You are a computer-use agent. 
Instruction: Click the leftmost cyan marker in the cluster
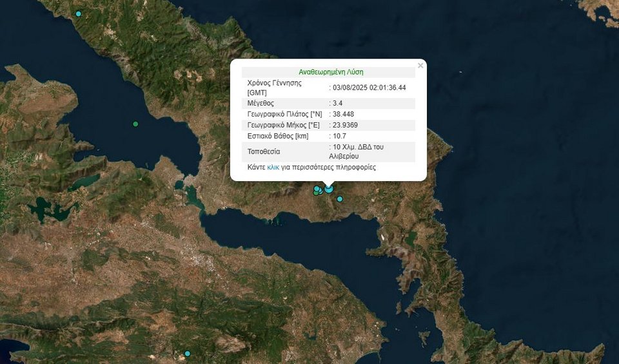tap(316, 189)
